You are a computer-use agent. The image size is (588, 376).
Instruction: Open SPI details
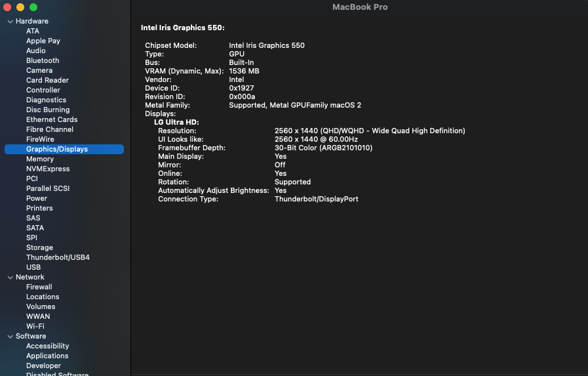pyautogui.click(x=31, y=238)
